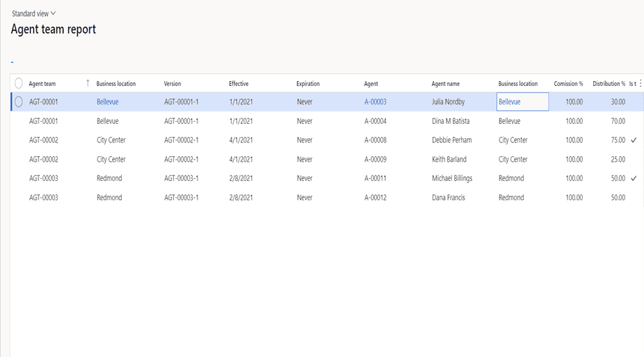644x357 pixels.
Task: Click 2/8/2021 date in Michael Billings row
Action: [241, 178]
